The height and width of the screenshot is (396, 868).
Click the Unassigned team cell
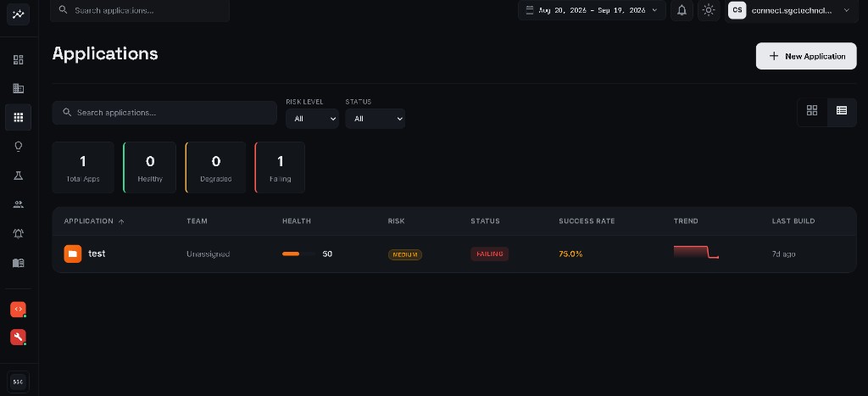coord(209,254)
